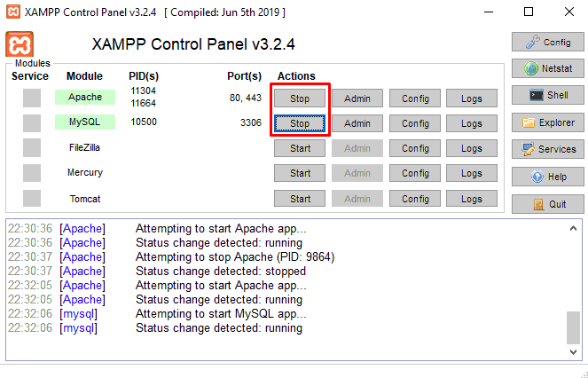Image resolution: width=588 pixels, height=378 pixels.
Task: Open the Config button with wrench icon
Action: 548,42
